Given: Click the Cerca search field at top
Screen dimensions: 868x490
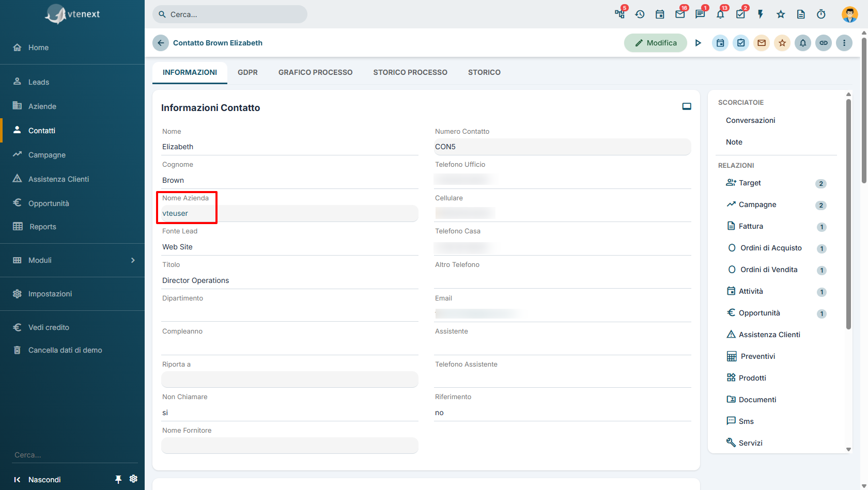Looking at the screenshot, I should pyautogui.click(x=230, y=14).
